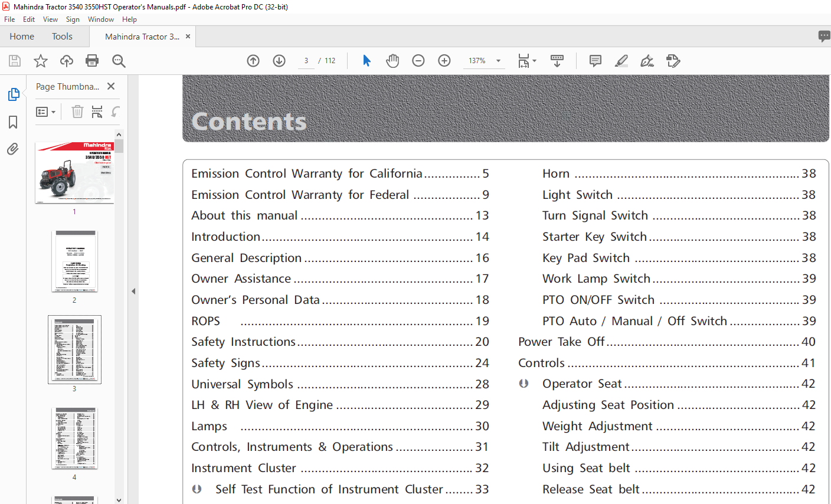
Task: Open the Sign document pen tool
Action: 647,61
